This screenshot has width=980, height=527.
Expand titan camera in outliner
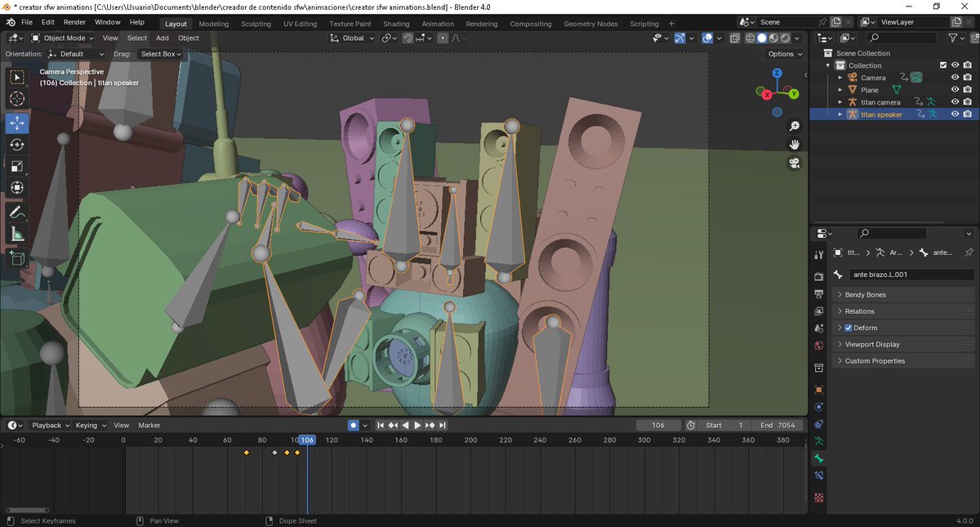click(x=840, y=102)
